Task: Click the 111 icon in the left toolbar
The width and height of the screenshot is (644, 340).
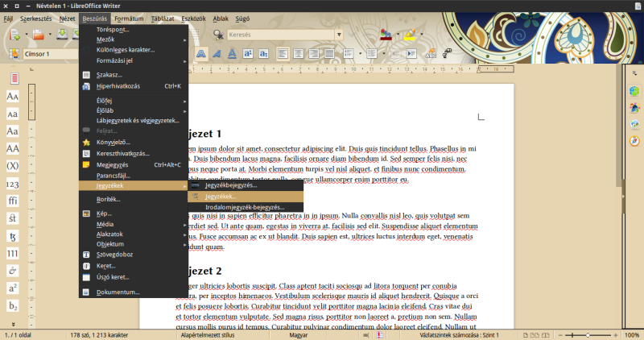Action: 13,253
